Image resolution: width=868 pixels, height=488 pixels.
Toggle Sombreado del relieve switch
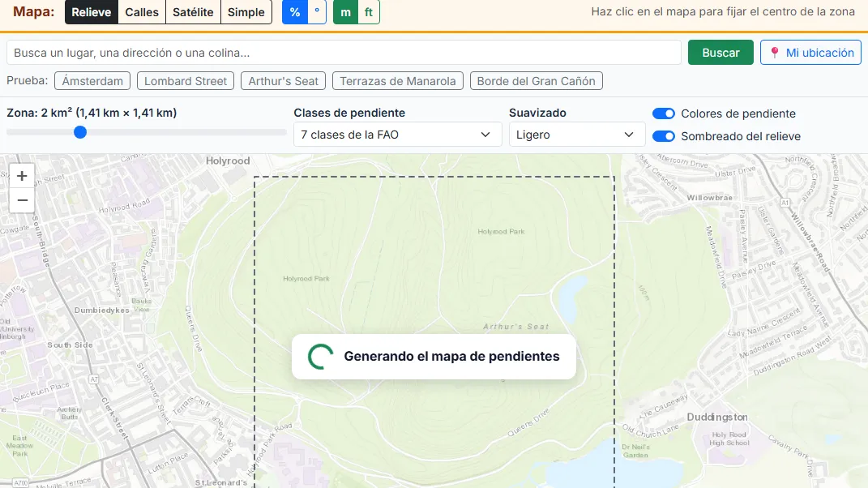[x=663, y=136]
